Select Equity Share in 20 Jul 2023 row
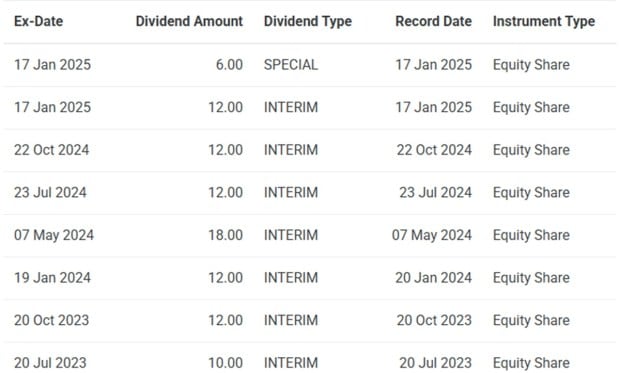The height and width of the screenshot is (373, 620). click(531, 363)
